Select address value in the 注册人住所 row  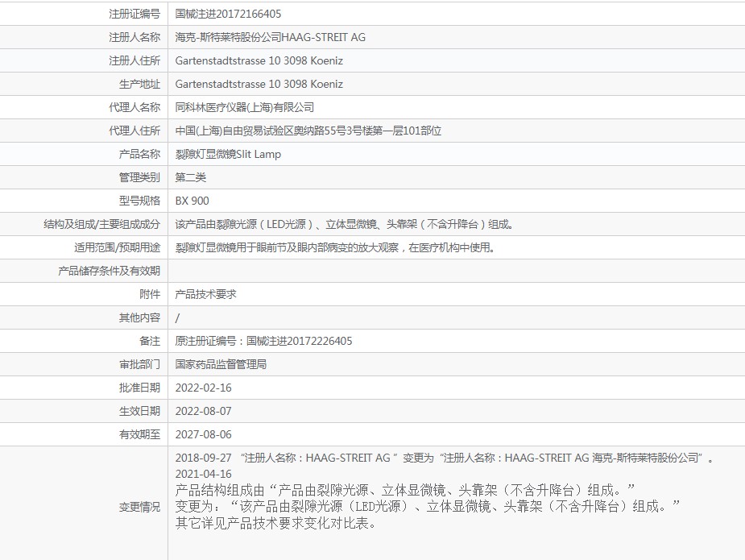coord(259,60)
